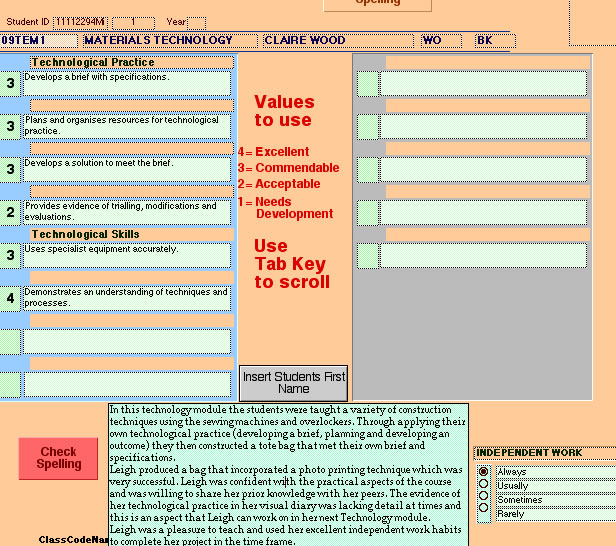Select the Sometimes independent work option
This screenshot has height=546, width=616.
tap(484, 495)
